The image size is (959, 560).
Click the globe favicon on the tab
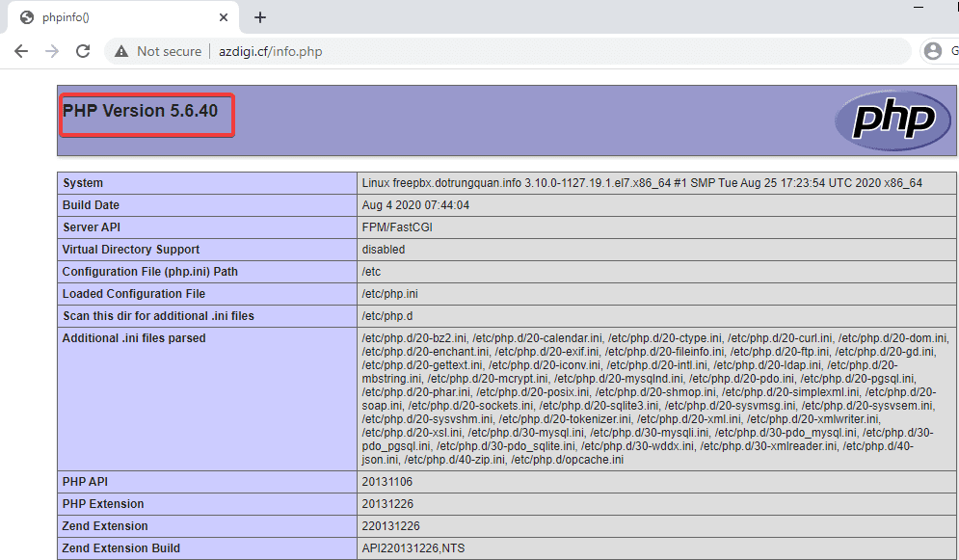(26, 17)
